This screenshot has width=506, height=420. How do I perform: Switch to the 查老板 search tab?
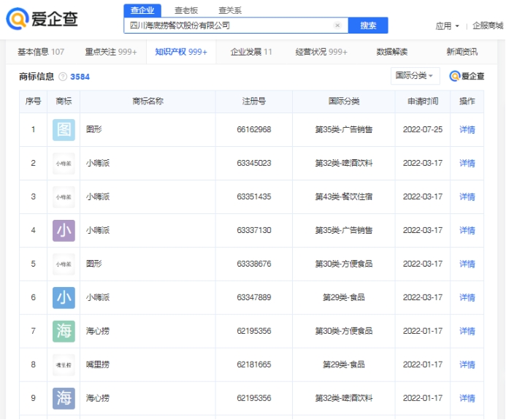click(186, 10)
